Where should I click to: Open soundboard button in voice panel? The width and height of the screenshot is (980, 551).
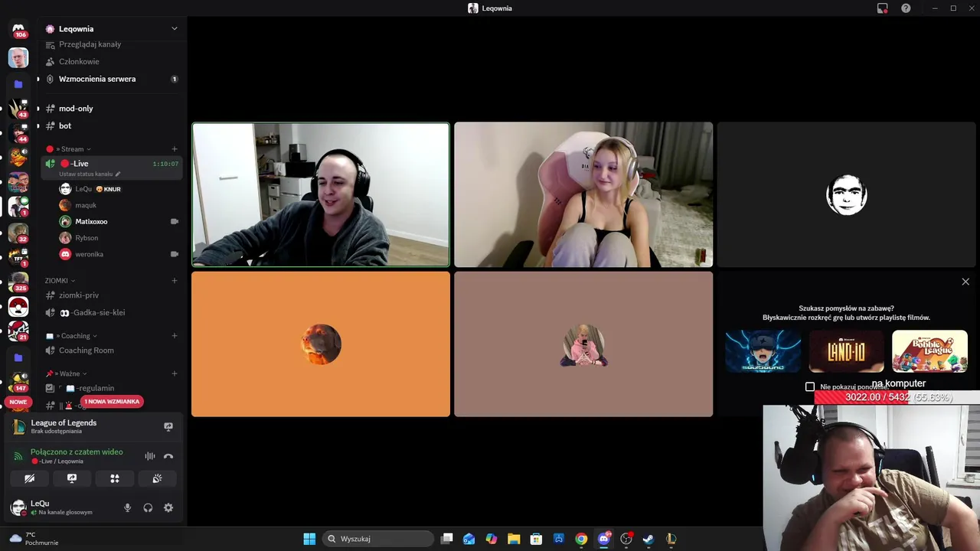point(157,478)
